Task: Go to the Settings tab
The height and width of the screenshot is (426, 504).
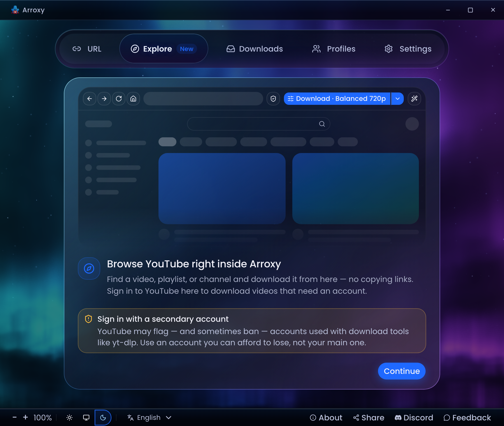Action: pos(408,49)
